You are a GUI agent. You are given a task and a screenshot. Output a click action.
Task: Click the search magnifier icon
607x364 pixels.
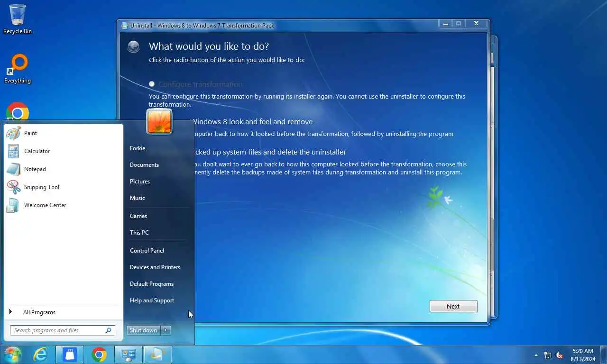pos(109,330)
